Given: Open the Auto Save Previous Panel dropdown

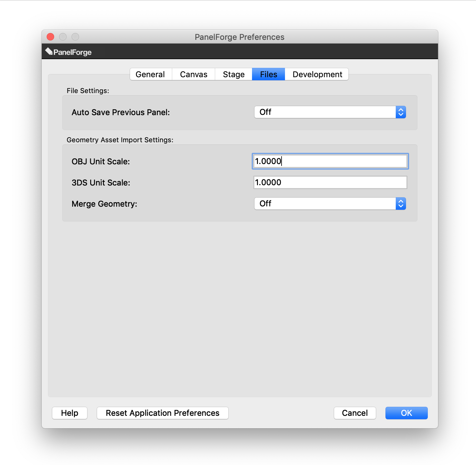Looking at the screenshot, I should click(x=330, y=112).
